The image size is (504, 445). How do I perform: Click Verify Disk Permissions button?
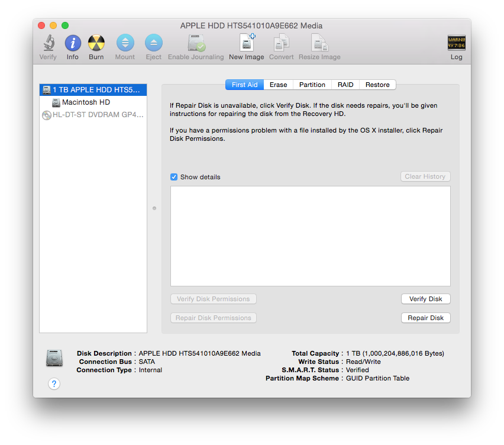(213, 299)
